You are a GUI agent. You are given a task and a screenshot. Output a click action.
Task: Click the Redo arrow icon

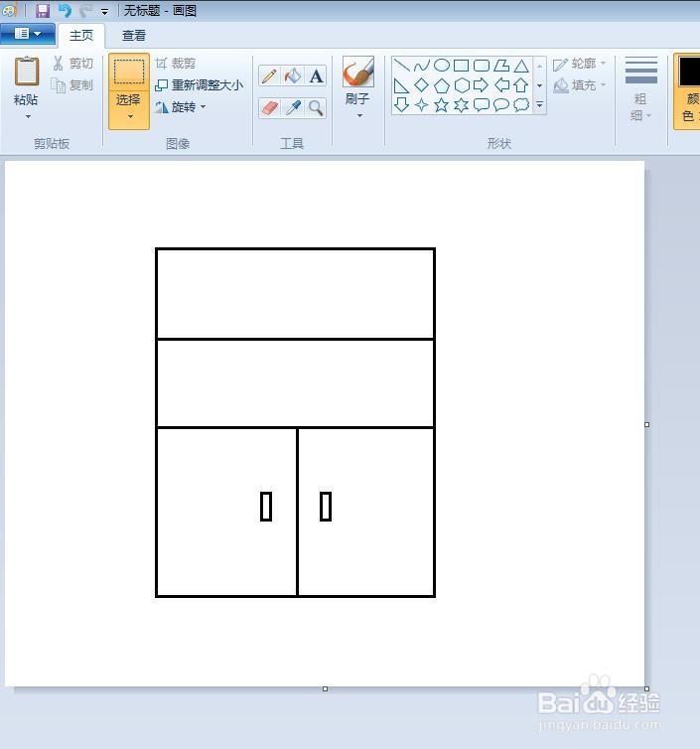pos(86,11)
